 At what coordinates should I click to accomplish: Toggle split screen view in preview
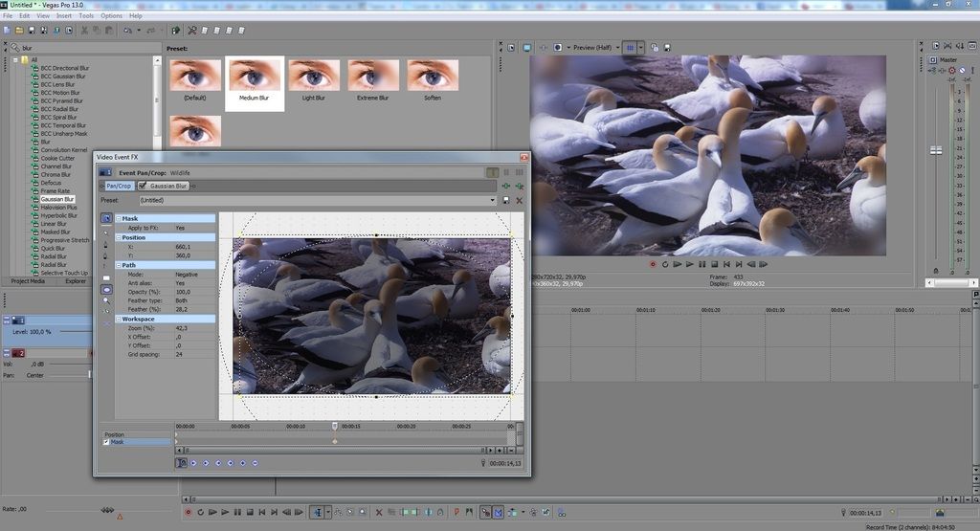click(558, 48)
